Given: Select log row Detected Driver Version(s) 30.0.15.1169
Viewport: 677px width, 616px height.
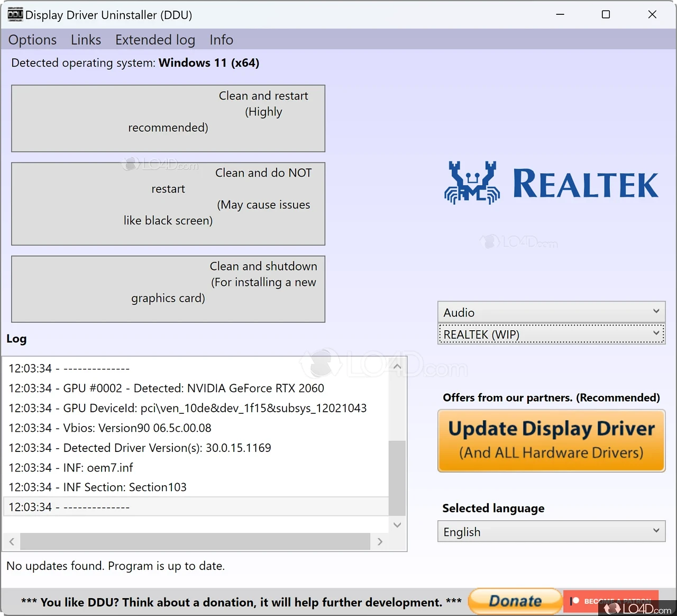Looking at the screenshot, I should point(196,448).
